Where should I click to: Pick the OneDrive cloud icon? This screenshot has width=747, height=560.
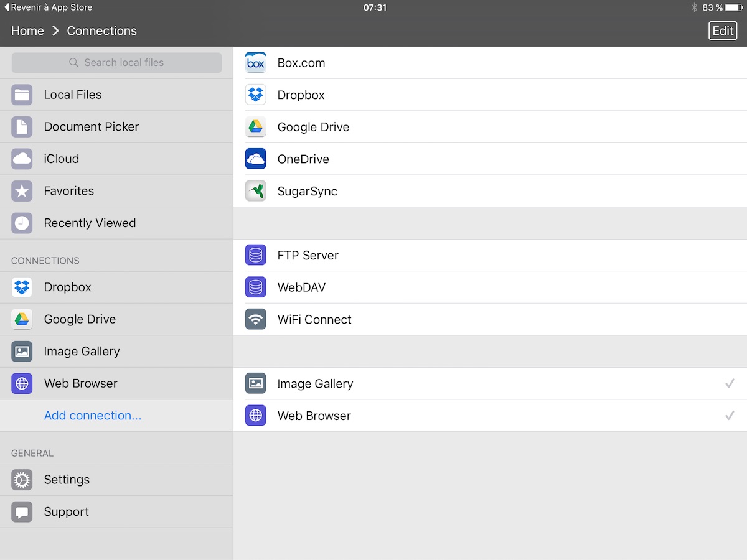(256, 159)
